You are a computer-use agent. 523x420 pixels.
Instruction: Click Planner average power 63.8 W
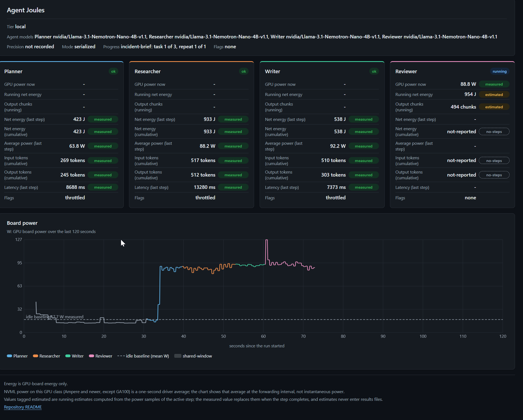tap(77, 146)
